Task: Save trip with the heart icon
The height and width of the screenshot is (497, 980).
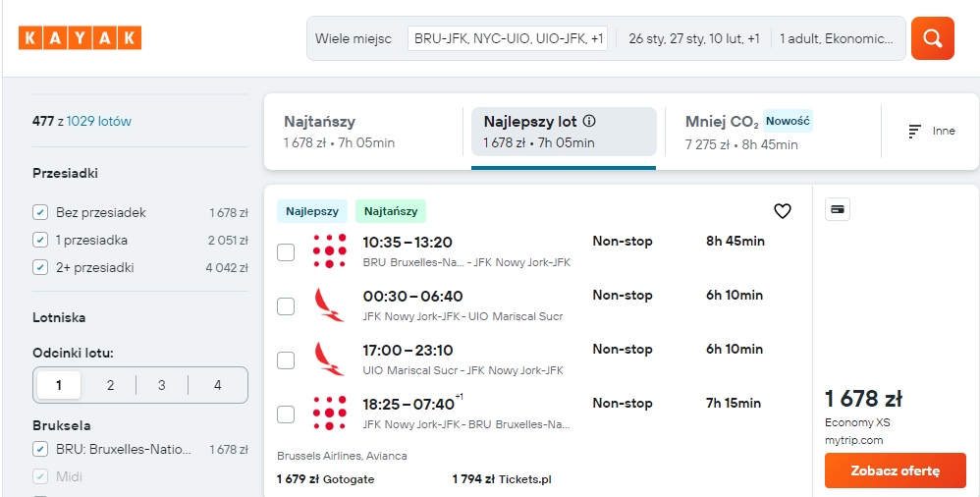Action: (x=783, y=211)
